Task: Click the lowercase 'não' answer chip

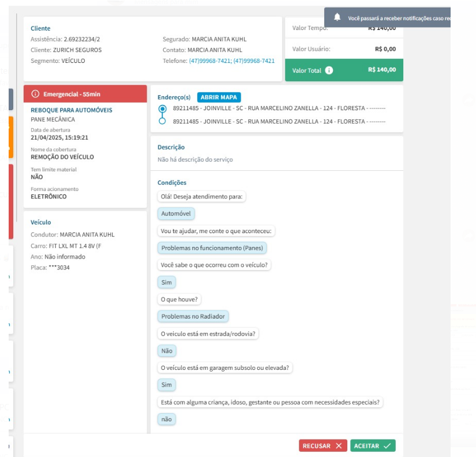Action: [166, 419]
